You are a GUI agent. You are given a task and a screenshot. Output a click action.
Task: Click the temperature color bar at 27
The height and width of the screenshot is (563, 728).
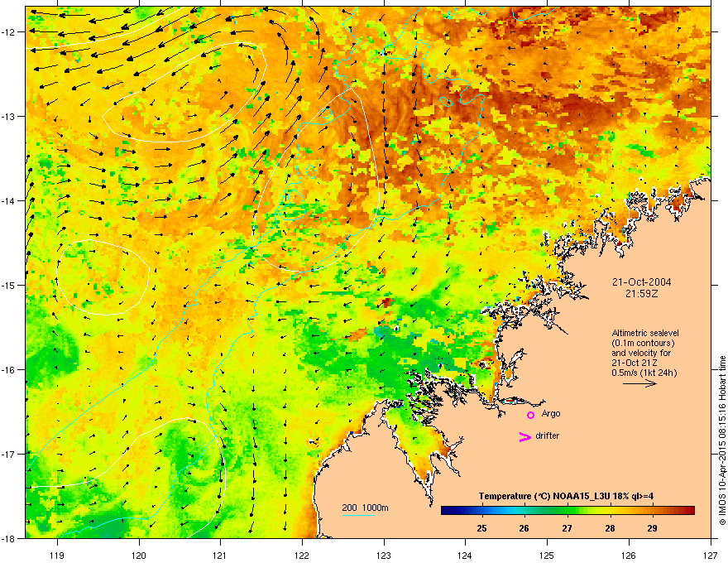(568, 511)
